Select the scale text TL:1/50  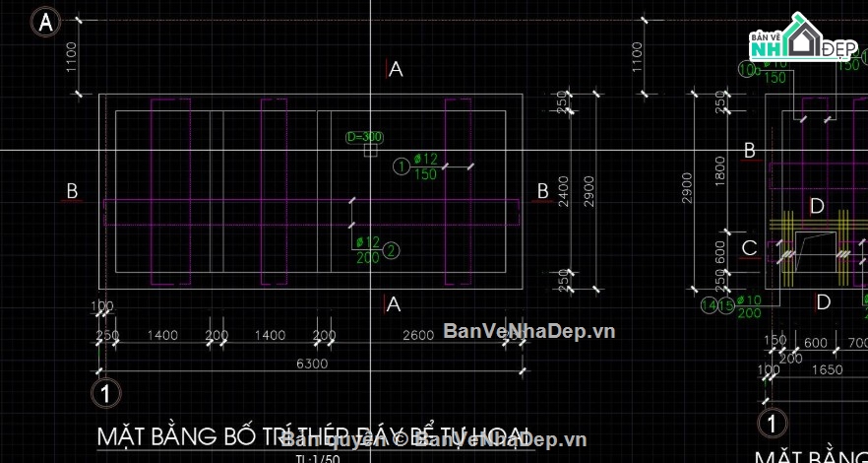pos(317,459)
